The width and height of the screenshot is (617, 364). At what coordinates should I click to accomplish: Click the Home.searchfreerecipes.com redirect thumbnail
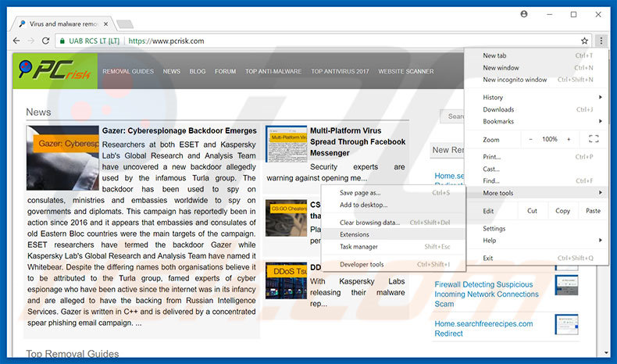(x=567, y=324)
